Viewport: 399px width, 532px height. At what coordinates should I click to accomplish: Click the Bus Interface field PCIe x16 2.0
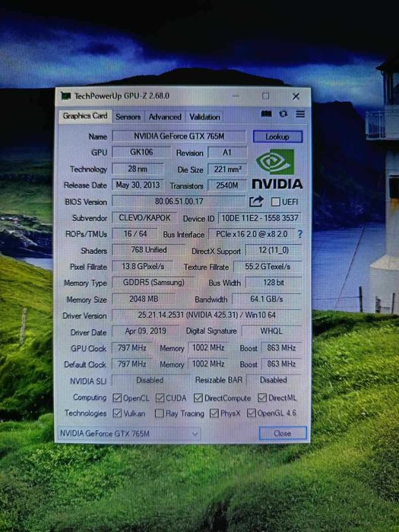(x=252, y=234)
